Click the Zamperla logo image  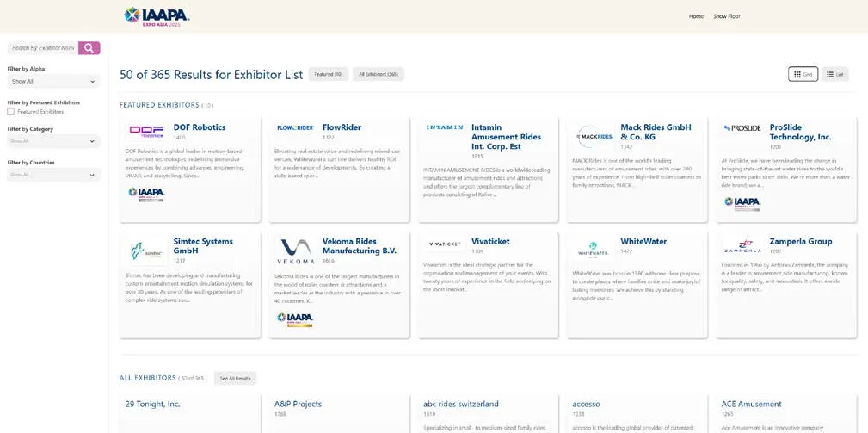742,246
